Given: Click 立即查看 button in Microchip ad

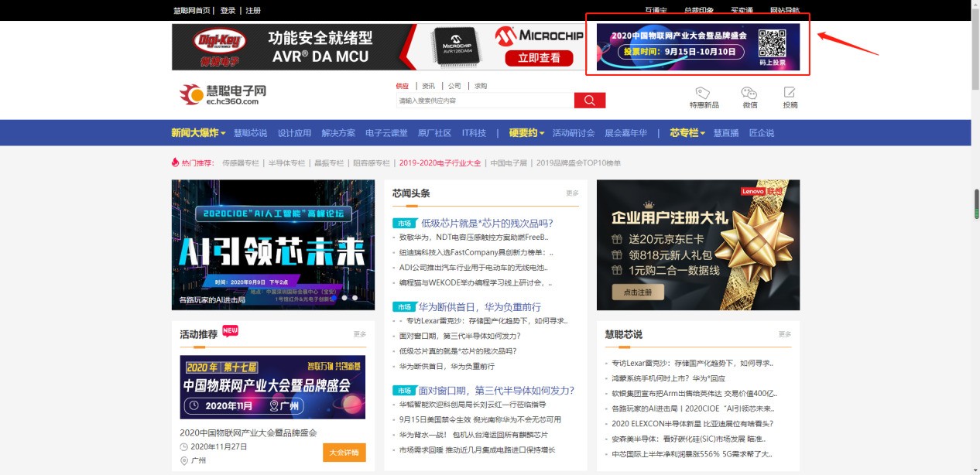Looking at the screenshot, I should (540, 58).
